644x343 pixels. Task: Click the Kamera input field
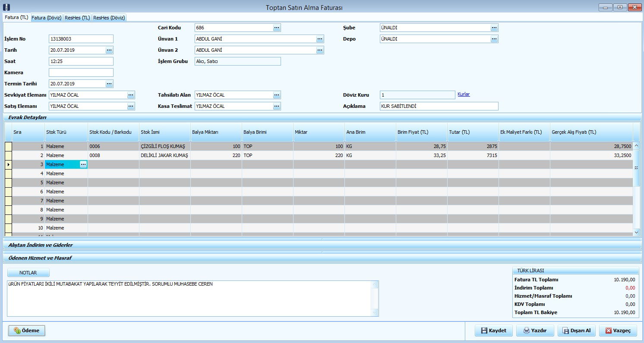[x=81, y=72]
